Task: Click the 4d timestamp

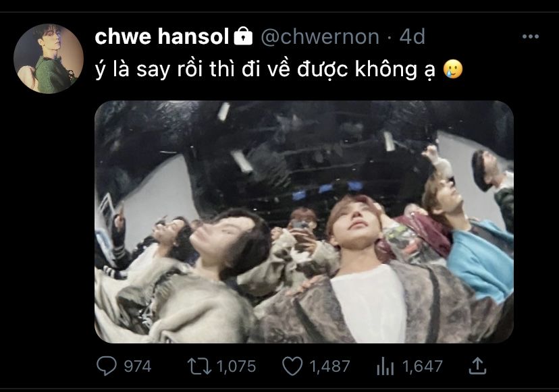Action: pos(412,36)
